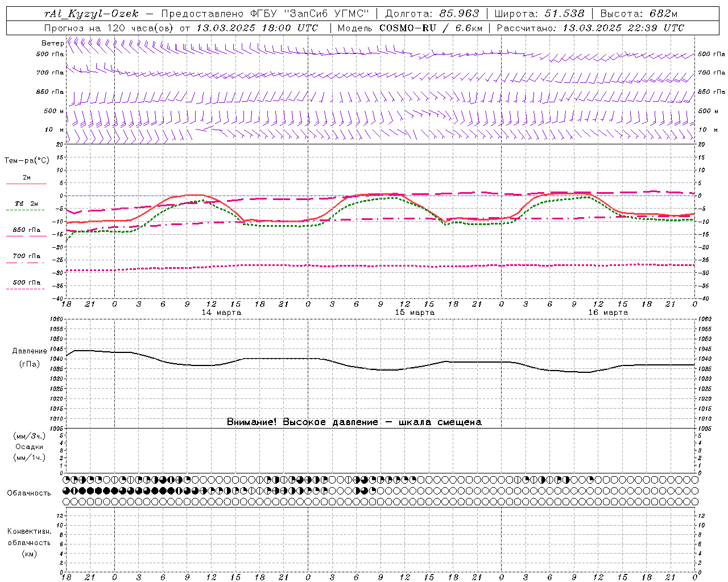Click the date label 16 марта
The width and height of the screenshot is (728, 582).
608,313
